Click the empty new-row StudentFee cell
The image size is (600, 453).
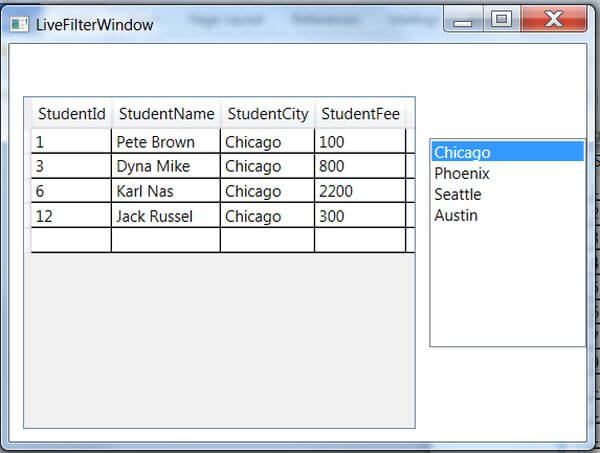360,240
